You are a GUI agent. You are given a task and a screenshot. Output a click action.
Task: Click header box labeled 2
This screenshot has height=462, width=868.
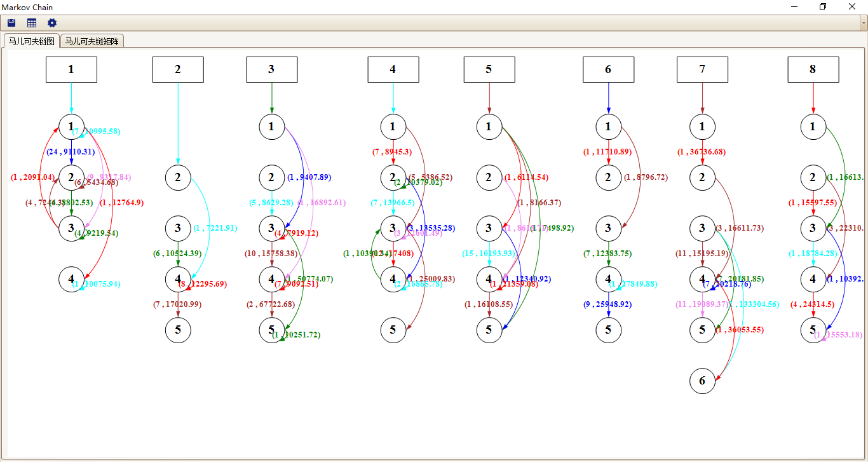point(178,69)
